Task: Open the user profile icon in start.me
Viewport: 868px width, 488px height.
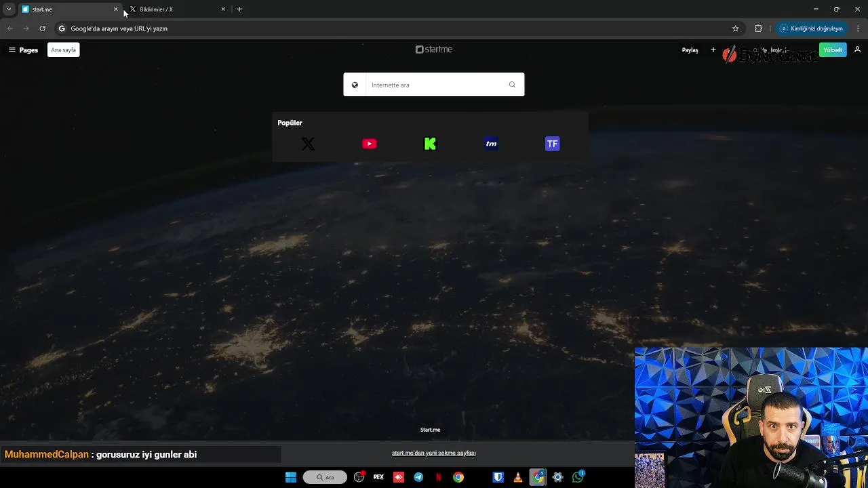Action: (857, 49)
